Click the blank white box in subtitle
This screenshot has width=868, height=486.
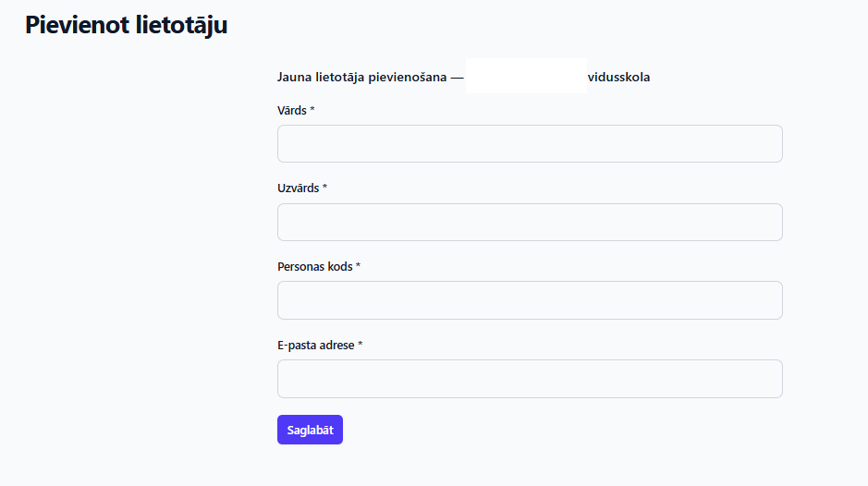pyautogui.click(x=525, y=76)
